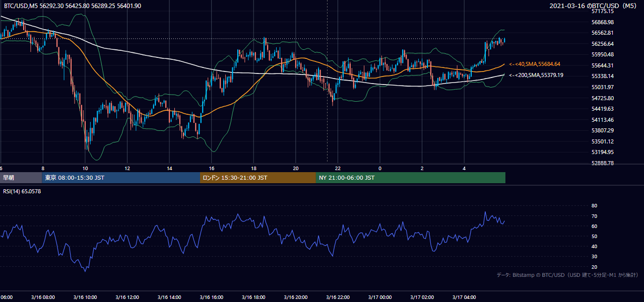Click price axis label 55644.31
Viewport: 644px width, 302px height.
602,65
